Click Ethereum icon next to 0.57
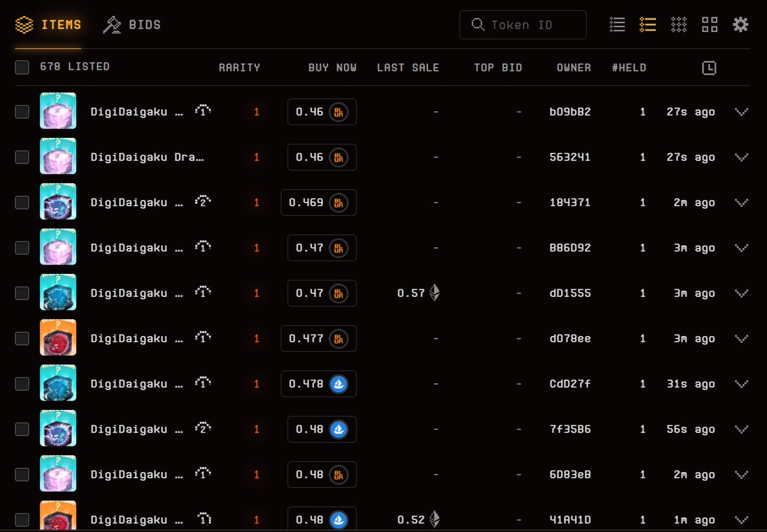Viewport: 767px width, 532px height. click(x=435, y=293)
